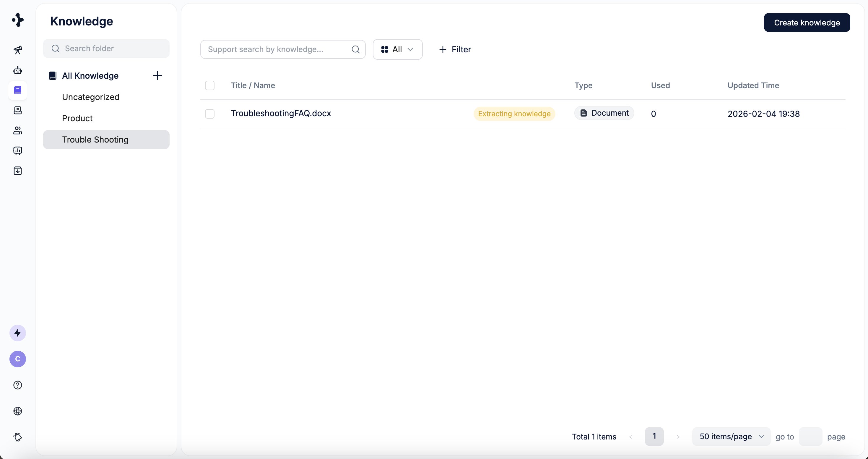Click the previous page arrow
The image size is (868, 459).
point(630,437)
